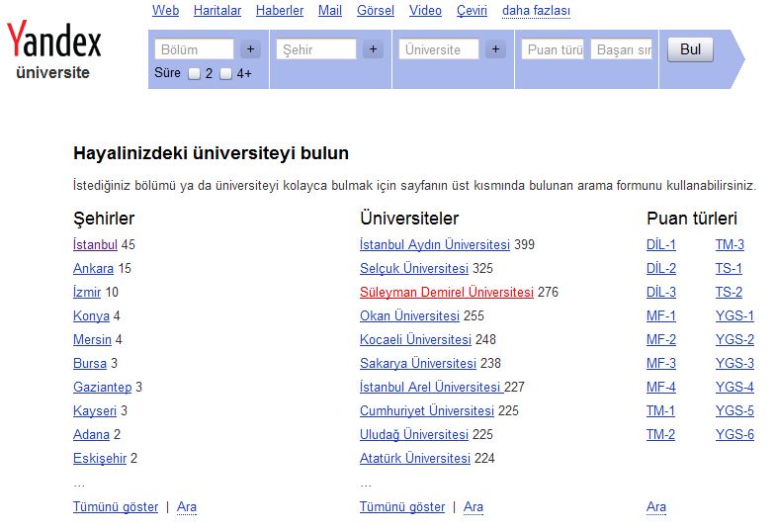Choose Bursa from Şehirler

(90, 364)
